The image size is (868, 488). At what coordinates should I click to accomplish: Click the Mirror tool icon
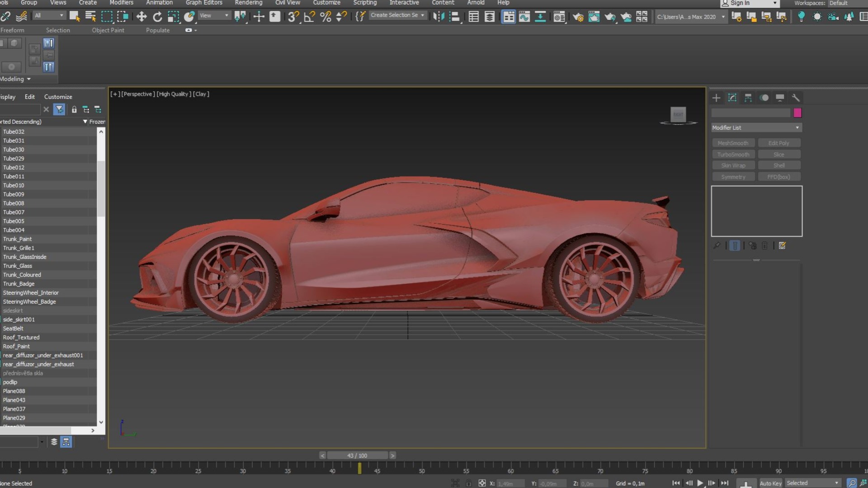pos(439,17)
